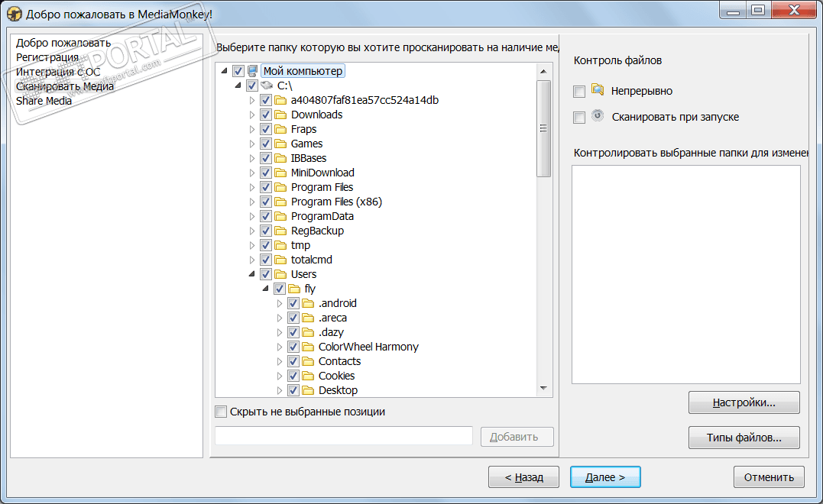Uncheck the Users folder checkbox
Screen dimensions: 823x504
pyautogui.click(x=266, y=274)
